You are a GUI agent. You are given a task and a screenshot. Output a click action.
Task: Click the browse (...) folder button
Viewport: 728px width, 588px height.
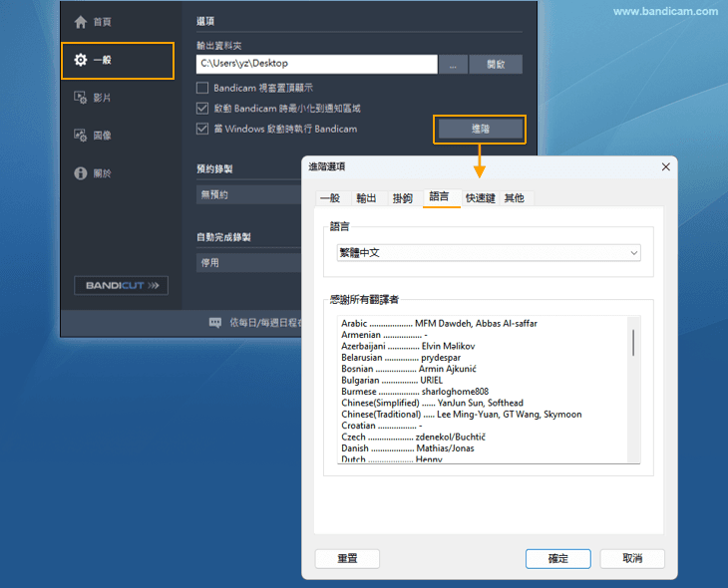coord(453,64)
